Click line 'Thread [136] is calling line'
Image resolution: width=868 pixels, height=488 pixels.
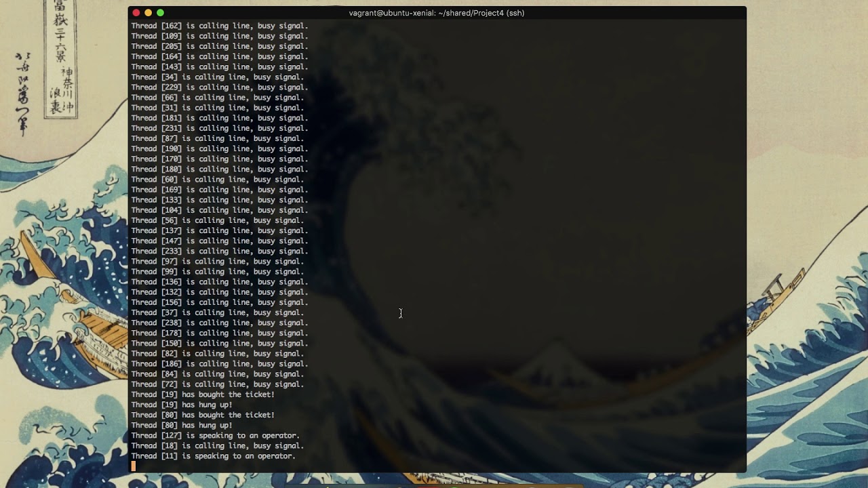(x=220, y=282)
